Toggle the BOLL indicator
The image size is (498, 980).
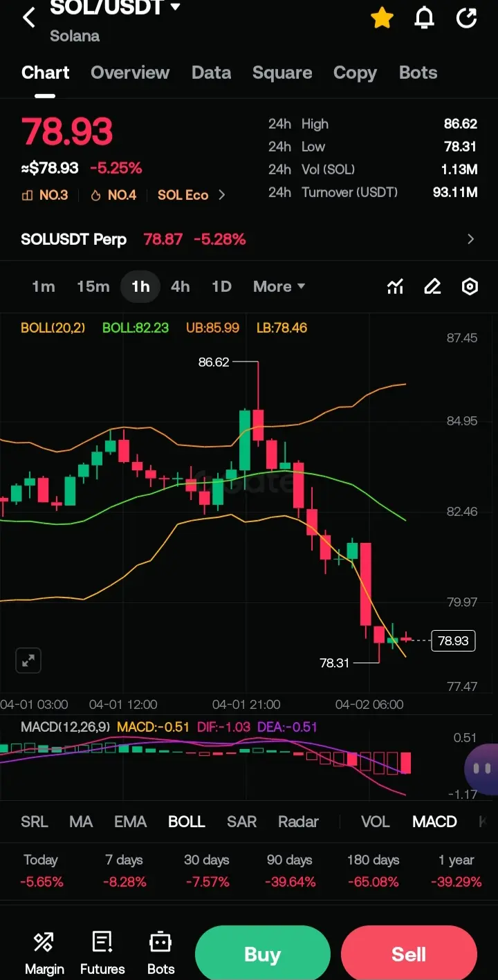coord(187,822)
